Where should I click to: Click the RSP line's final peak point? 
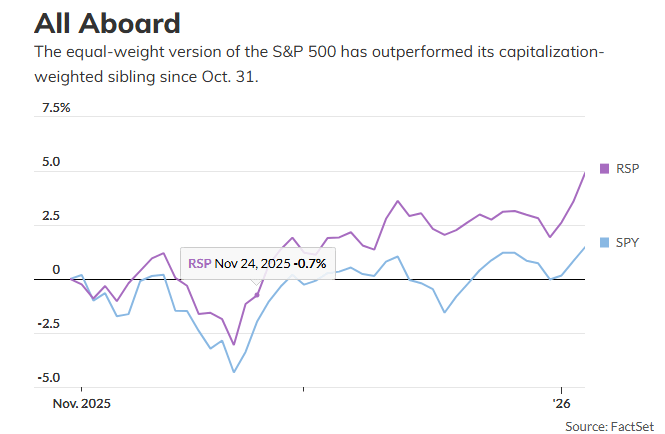click(x=585, y=172)
